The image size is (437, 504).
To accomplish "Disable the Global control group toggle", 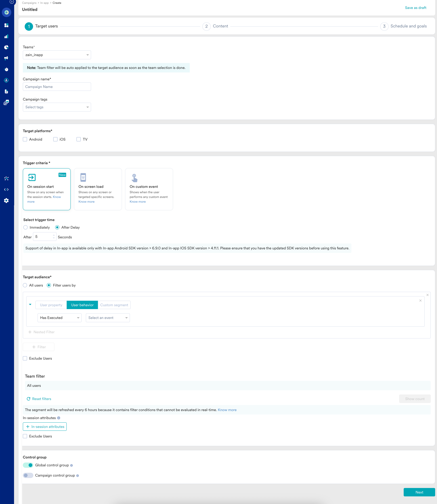I will [28, 465].
